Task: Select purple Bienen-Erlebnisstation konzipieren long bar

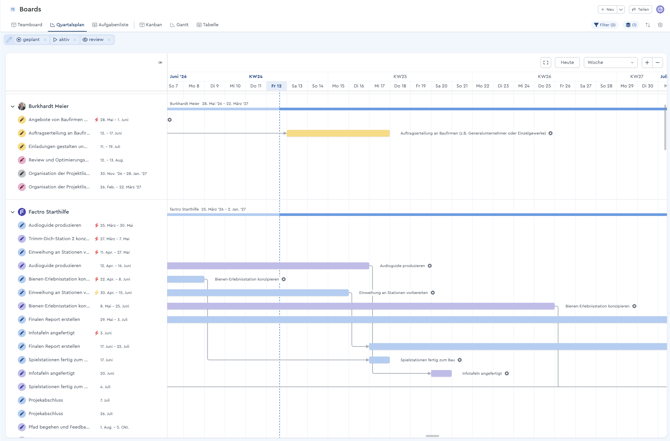Action: (361, 306)
